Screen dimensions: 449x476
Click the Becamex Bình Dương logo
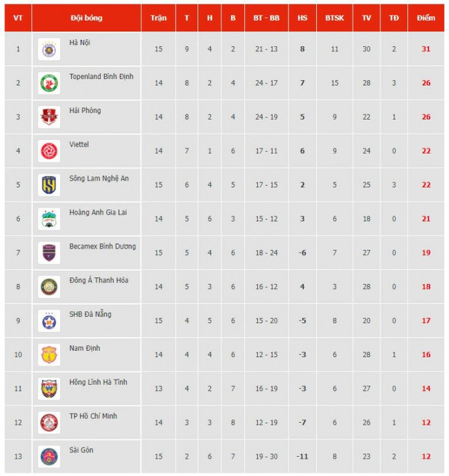[49, 253]
